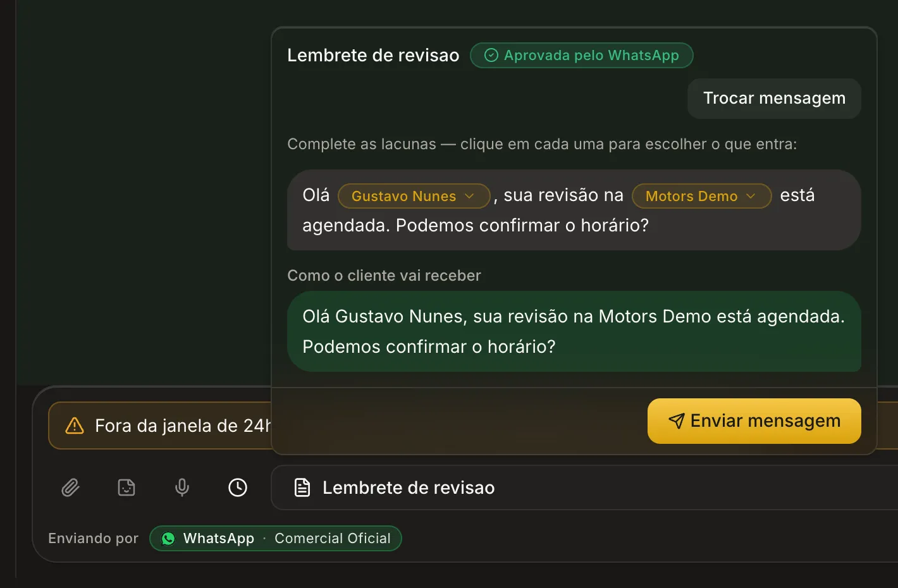Viewport: 898px width, 588px height.
Task: Open the Motors Demo variable dropdown
Action: tap(702, 196)
